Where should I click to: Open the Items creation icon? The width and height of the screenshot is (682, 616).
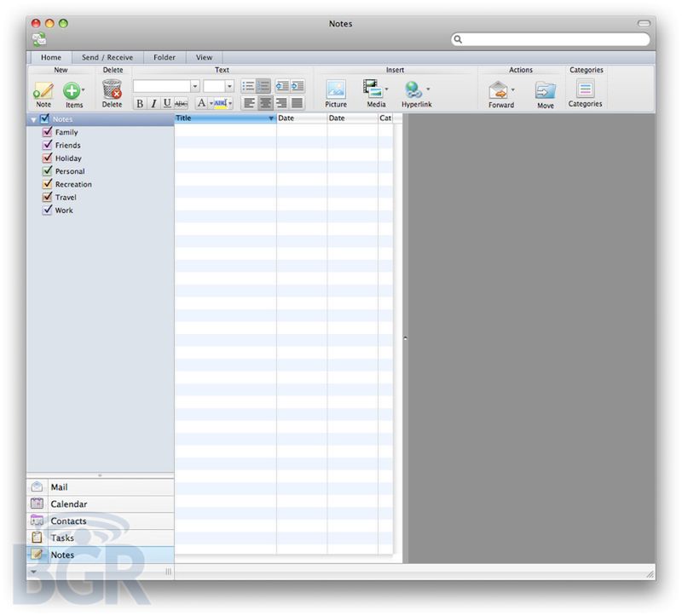click(x=74, y=92)
